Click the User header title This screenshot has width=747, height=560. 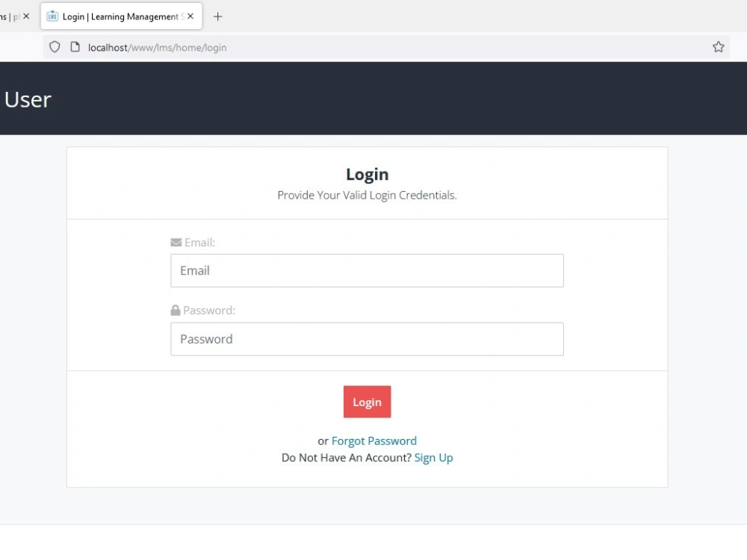pos(28,99)
